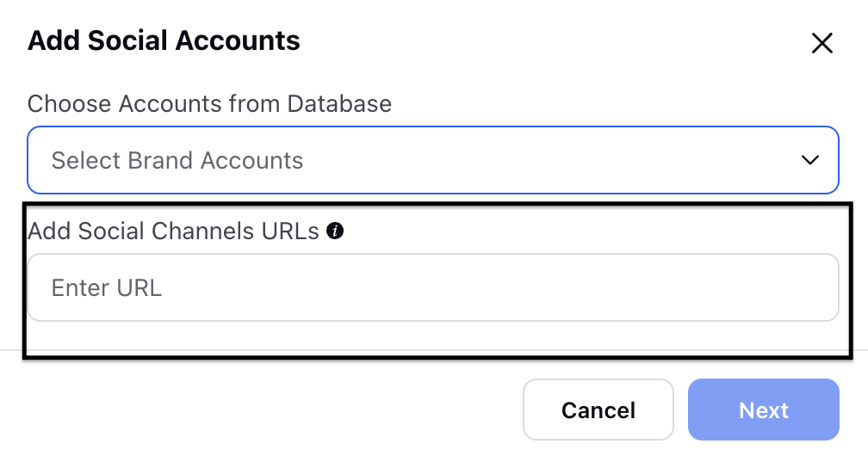Click the info icon beside Social Channels URLs

coord(335,231)
